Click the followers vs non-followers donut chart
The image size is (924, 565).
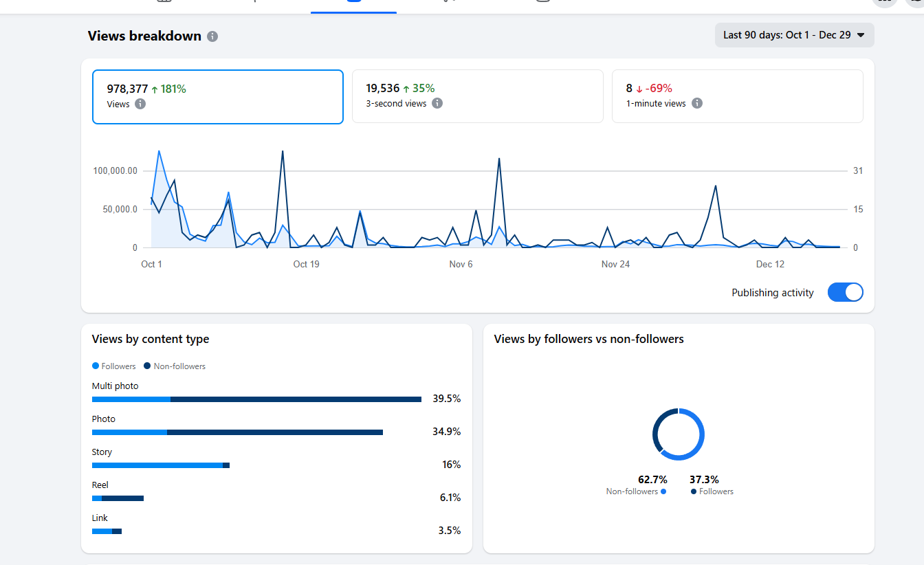click(679, 434)
